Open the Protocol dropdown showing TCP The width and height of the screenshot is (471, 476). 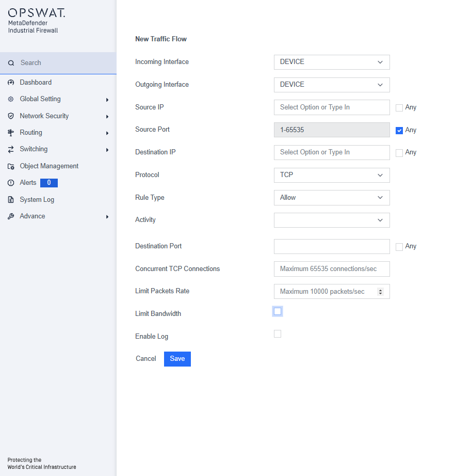[332, 175]
